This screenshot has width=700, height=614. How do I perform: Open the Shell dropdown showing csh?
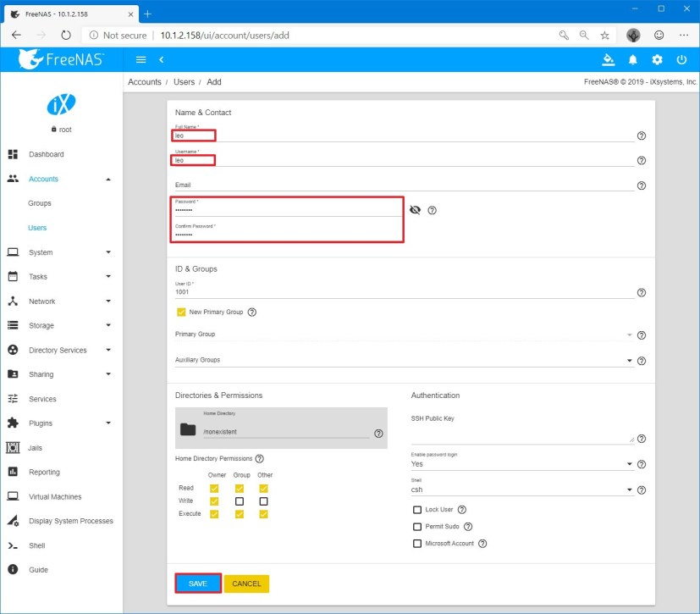pos(630,489)
